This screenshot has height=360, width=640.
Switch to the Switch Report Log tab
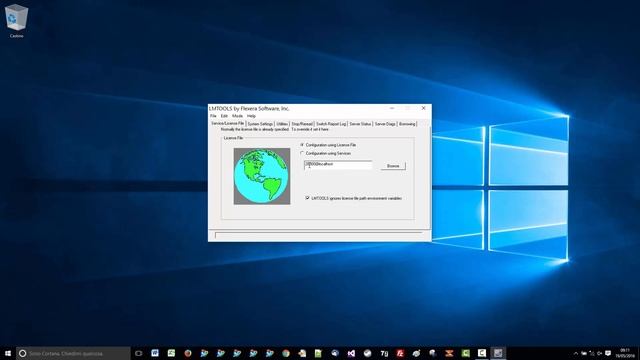[x=331, y=124]
